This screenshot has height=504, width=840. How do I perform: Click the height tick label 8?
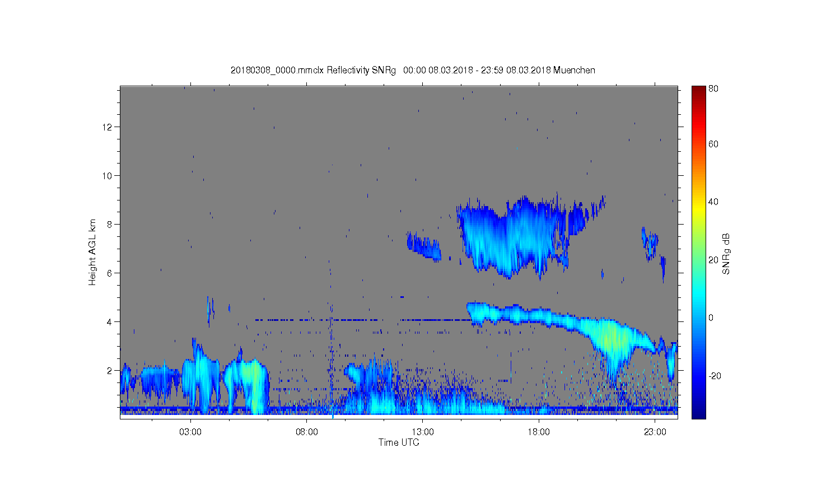pos(110,225)
